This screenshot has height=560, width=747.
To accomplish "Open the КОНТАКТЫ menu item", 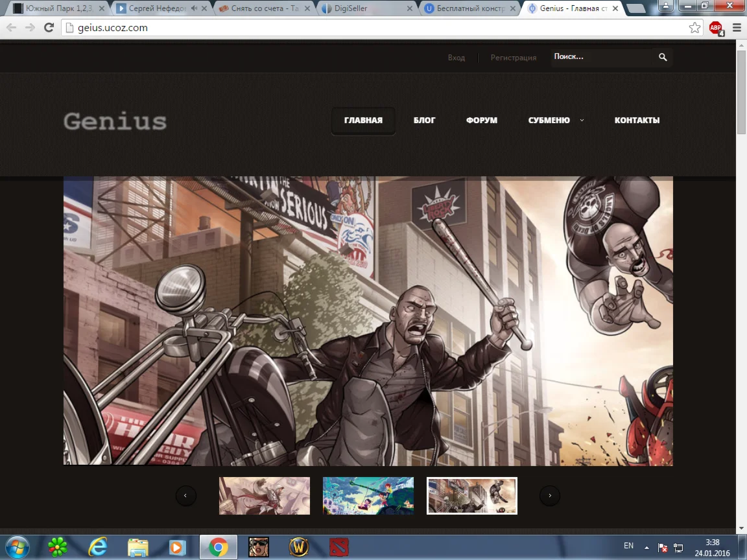I will (x=637, y=121).
